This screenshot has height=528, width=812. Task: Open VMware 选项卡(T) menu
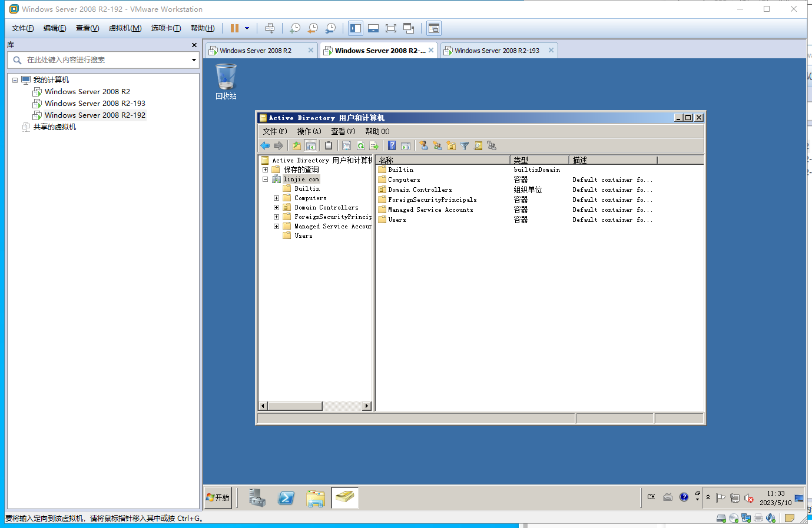pos(166,28)
